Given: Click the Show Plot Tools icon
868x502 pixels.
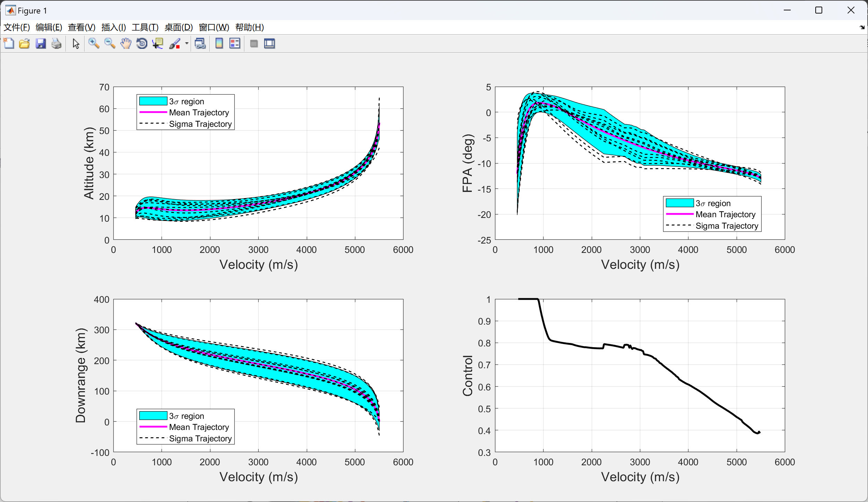Looking at the screenshot, I should click(x=269, y=44).
